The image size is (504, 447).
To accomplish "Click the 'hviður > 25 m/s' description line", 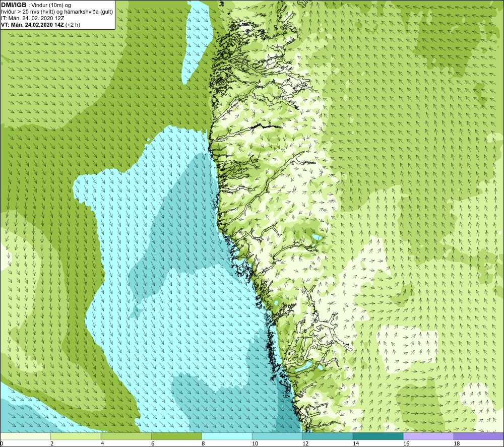I will pyautogui.click(x=57, y=12).
